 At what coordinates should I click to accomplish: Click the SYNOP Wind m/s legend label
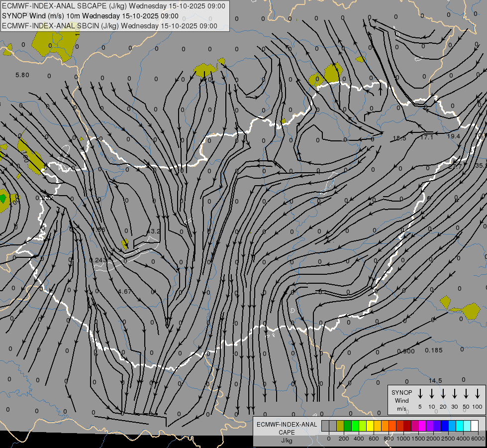point(401,400)
